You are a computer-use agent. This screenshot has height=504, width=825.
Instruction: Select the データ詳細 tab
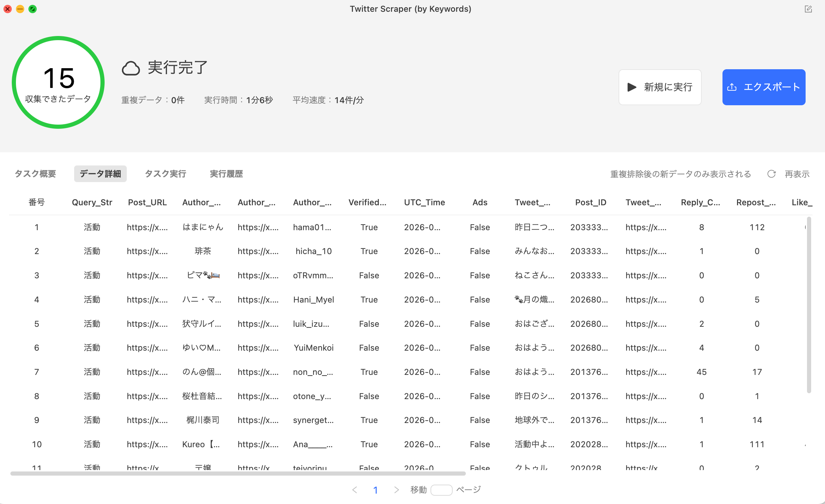click(100, 174)
